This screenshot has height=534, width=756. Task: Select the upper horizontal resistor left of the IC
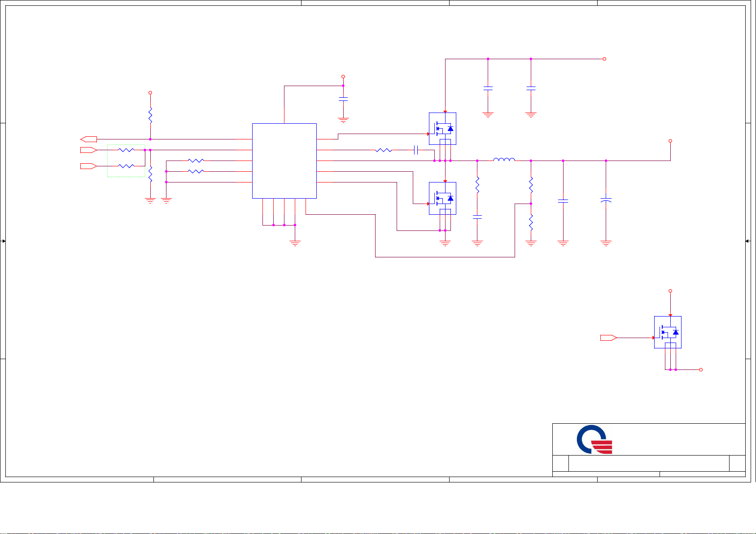[x=196, y=161]
